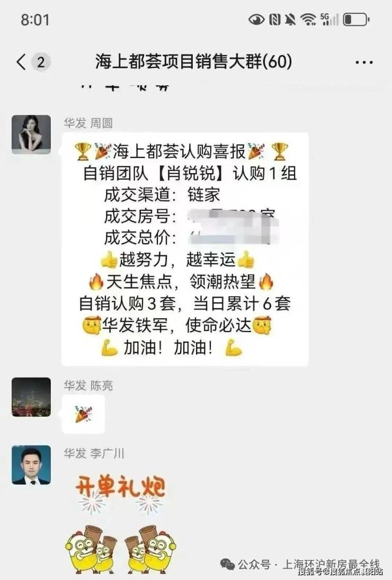
Task: Tap the Wi-Fi indicator in status bar
Action: pos(308,20)
